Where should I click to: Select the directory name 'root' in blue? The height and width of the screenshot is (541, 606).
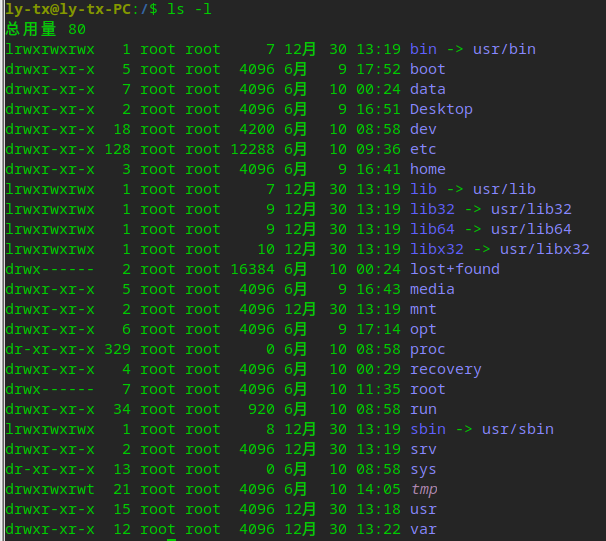[427, 389]
